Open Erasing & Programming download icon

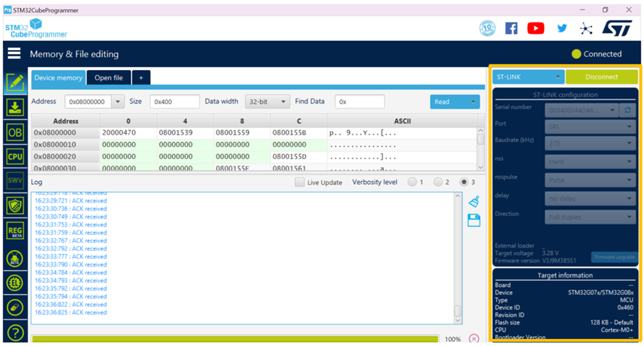click(x=15, y=108)
